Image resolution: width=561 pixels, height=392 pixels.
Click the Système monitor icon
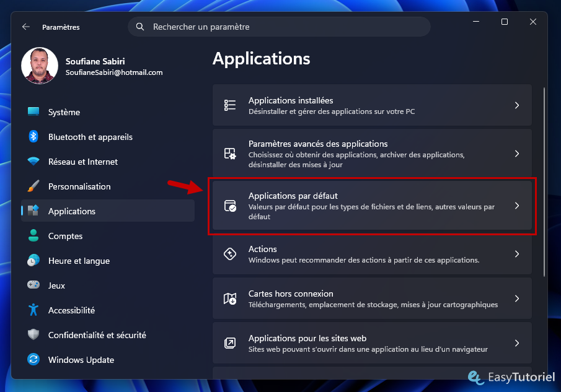click(33, 111)
